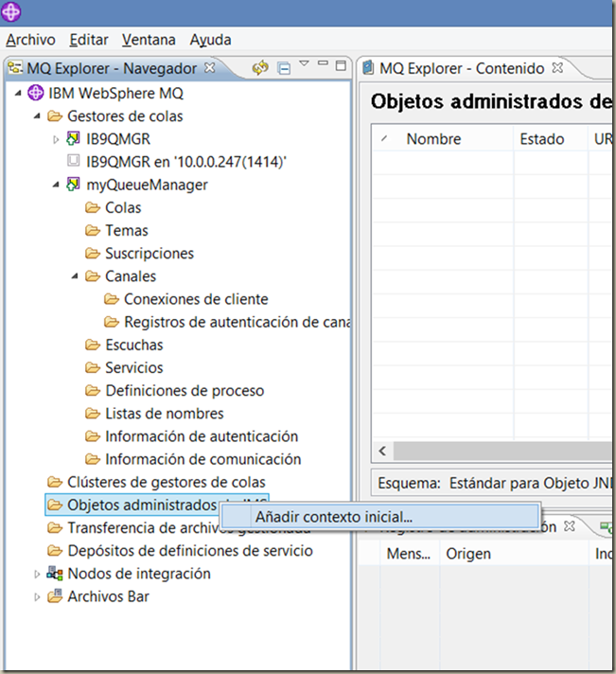
Task: Click the Canales folder icon
Action: [x=93, y=276]
